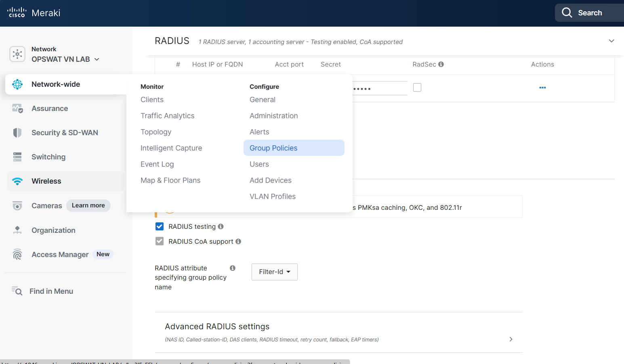The height and width of the screenshot is (364, 624).
Task: Open Map & Floor Plans menu item
Action: pyautogui.click(x=170, y=180)
